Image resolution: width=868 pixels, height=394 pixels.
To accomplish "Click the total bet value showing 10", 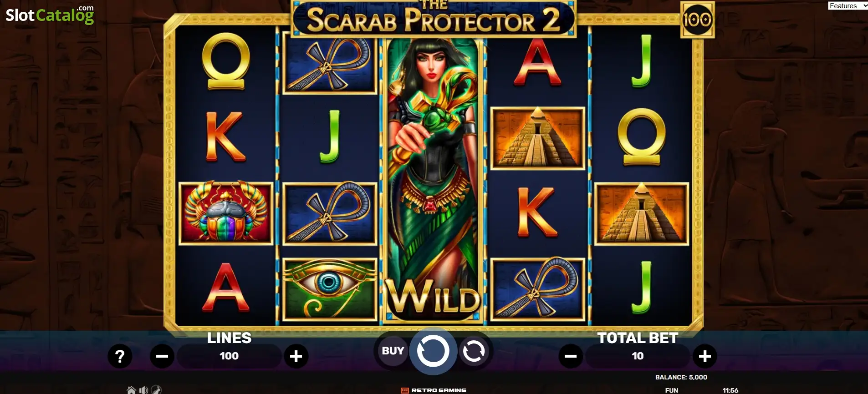I will 638,356.
